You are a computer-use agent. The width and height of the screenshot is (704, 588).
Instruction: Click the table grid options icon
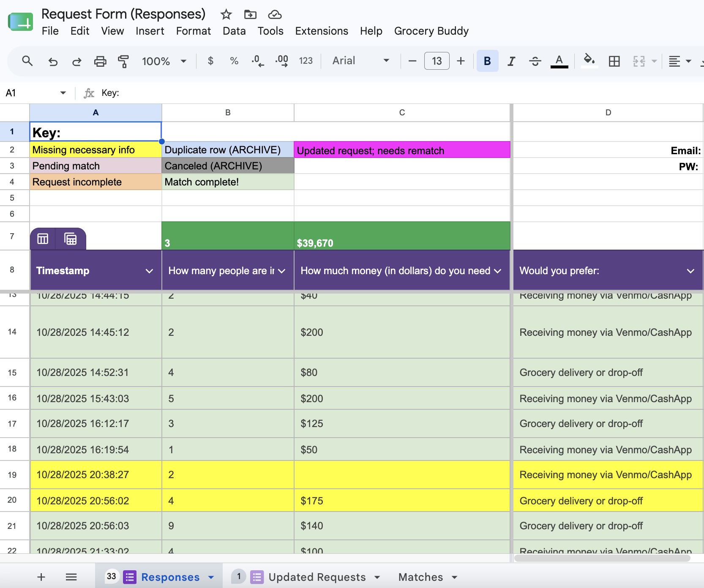pyautogui.click(x=71, y=239)
